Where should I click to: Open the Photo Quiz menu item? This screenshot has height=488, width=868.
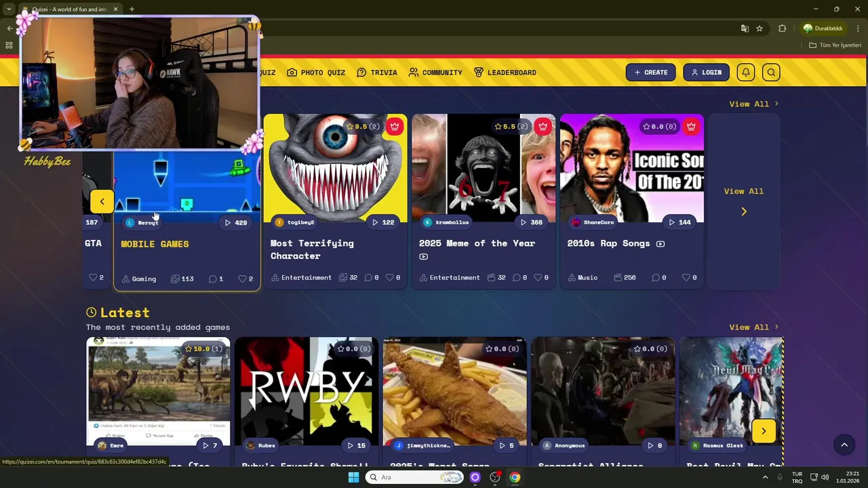click(316, 73)
